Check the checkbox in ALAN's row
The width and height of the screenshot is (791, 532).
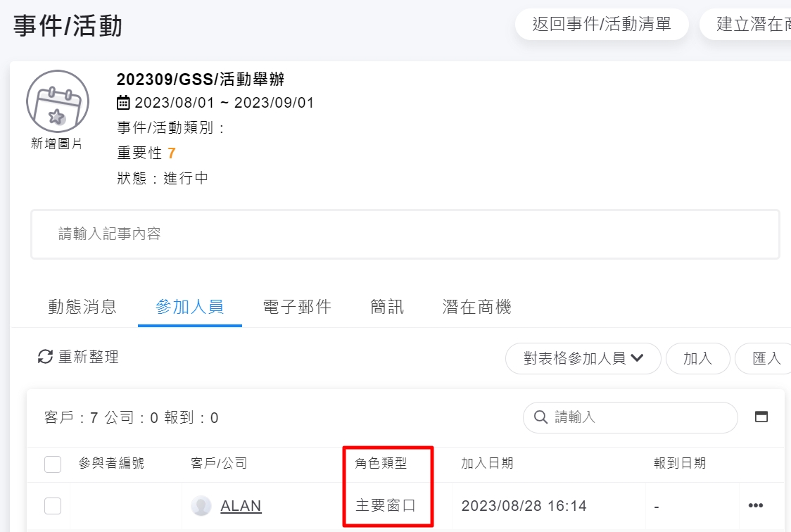53,505
